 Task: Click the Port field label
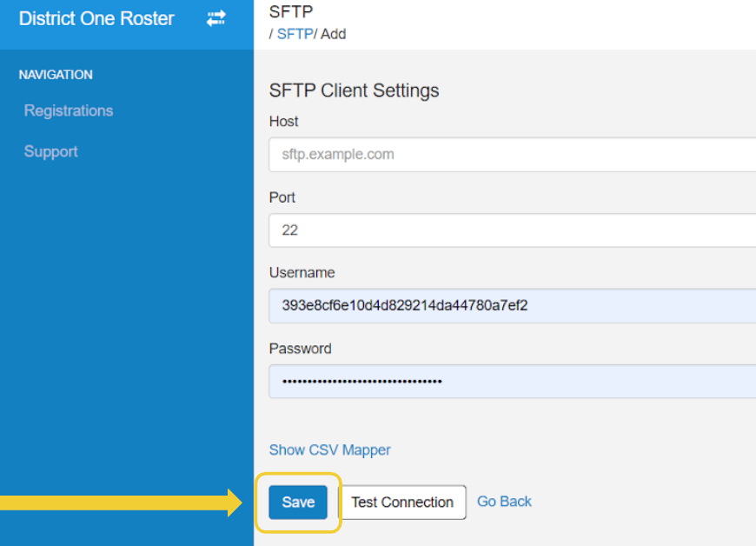click(282, 197)
